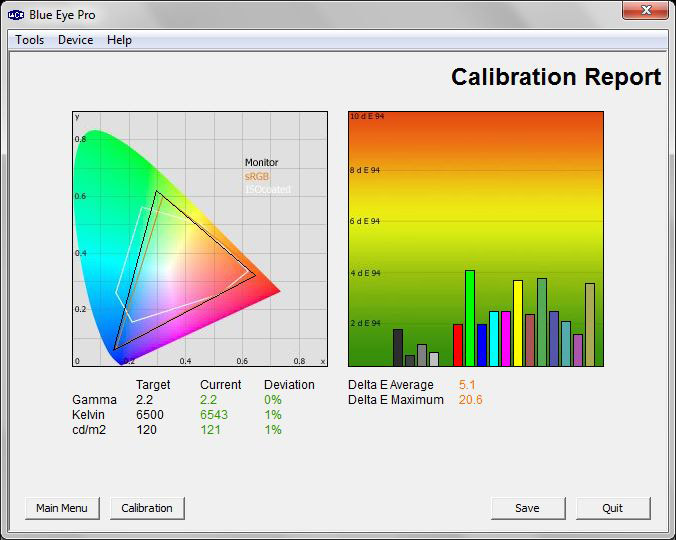Open the Device menu
The width and height of the screenshot is (676, 540).
point(75,40)
